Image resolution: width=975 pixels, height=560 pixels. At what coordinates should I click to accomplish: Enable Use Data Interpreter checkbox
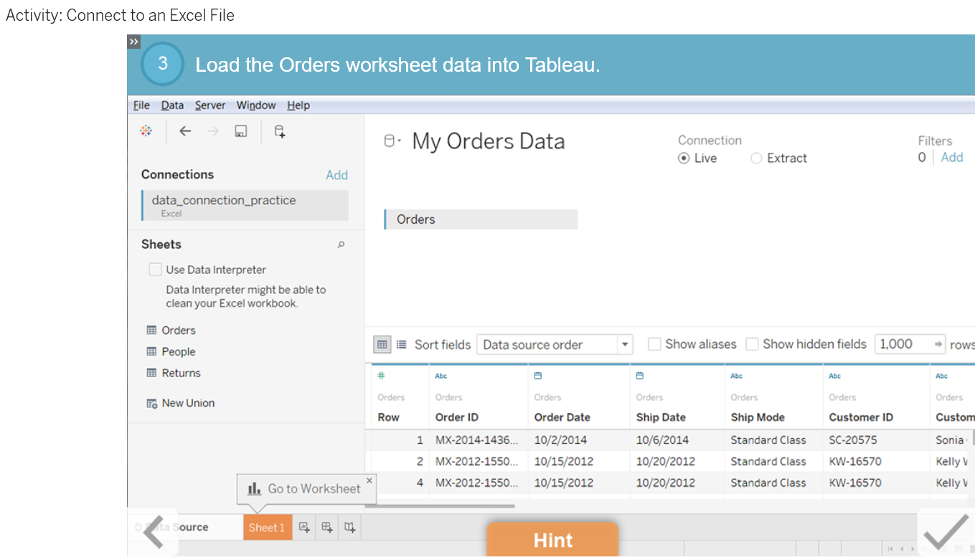[x=155, y=270]
